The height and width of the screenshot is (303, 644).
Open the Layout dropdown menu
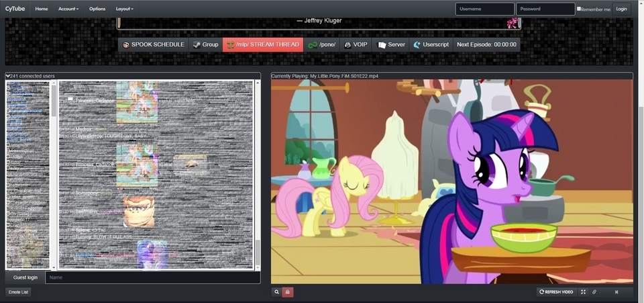[x=125, y=9]
